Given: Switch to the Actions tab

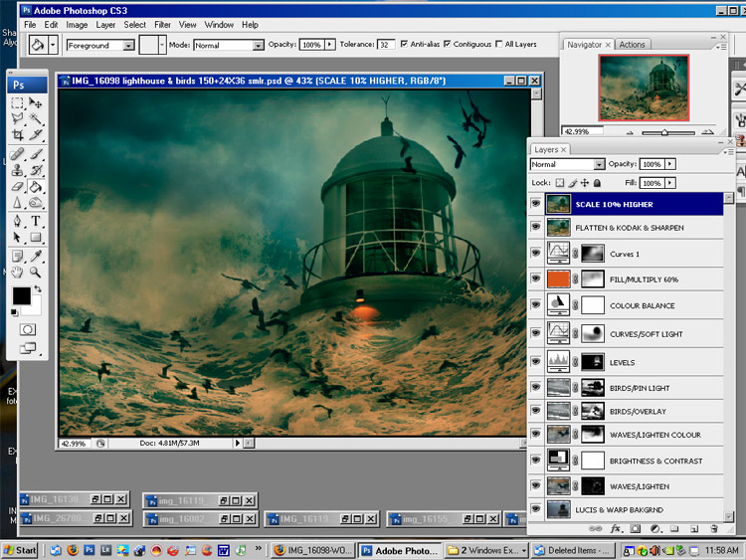Looking at the screenshot, I should pos(632,45).
